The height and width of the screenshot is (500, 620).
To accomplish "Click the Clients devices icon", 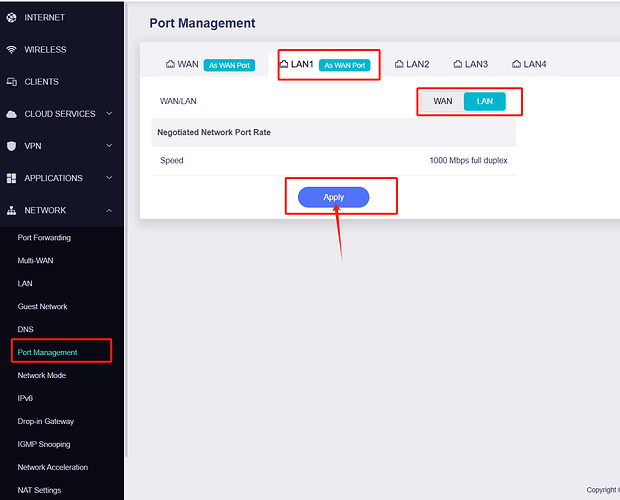I will pos(12,82).
